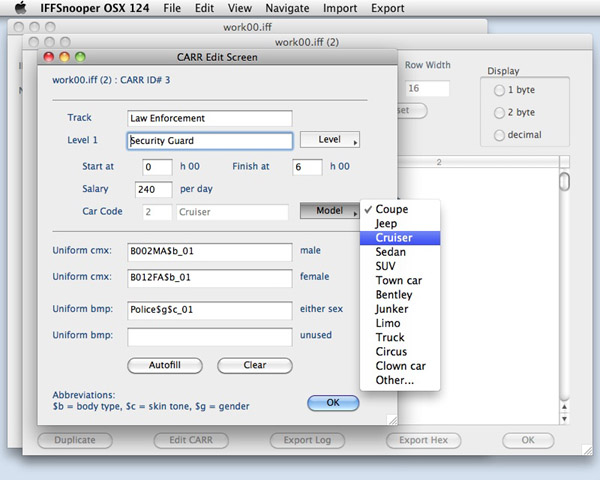The width and height of the screenshot is (600, 480).
Task: Pick Clown car in the Model menu
Action: (400, 366)
